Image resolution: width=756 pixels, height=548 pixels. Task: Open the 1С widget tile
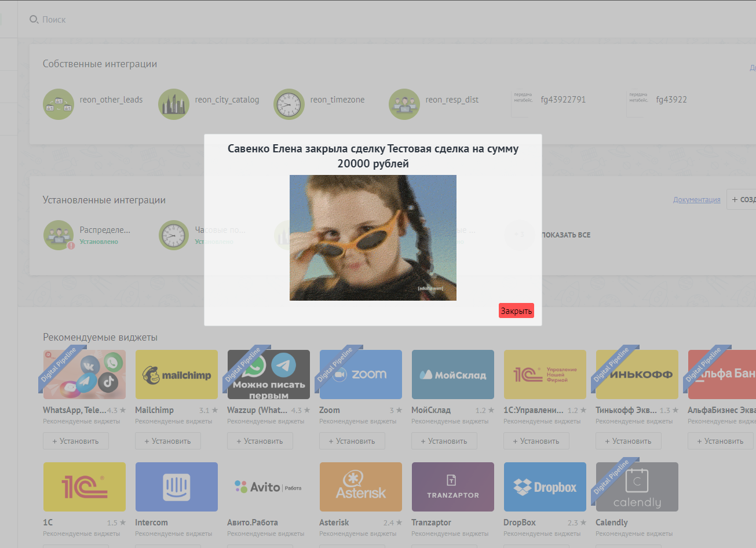coord(85,487)
